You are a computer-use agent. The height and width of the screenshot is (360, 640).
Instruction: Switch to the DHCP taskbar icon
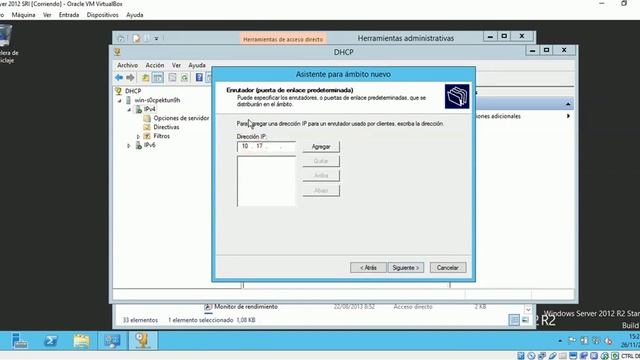[142, 340]
